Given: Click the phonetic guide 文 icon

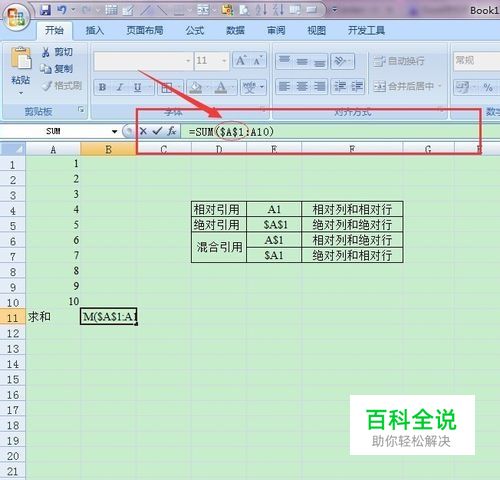Looking at the screenshot, I should [249, 88].
